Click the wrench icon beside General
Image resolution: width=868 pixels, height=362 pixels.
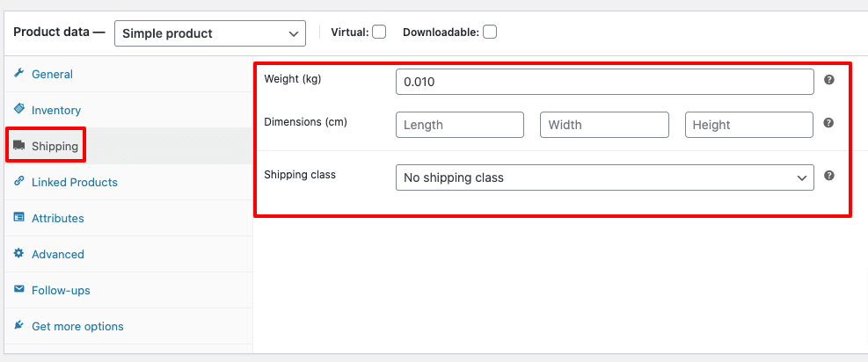click(x=18, y=74)
